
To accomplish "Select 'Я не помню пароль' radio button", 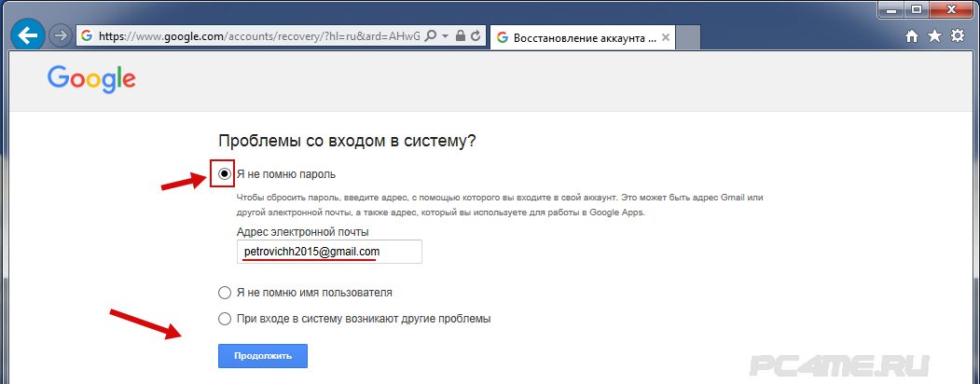I will [x=225, y=174].
